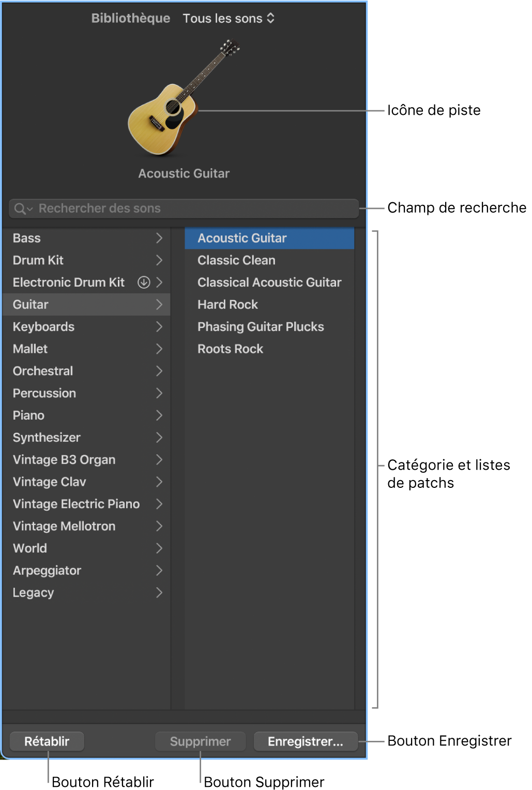
Task: Select the Vintage Electric Piano category
Action: 86,504
